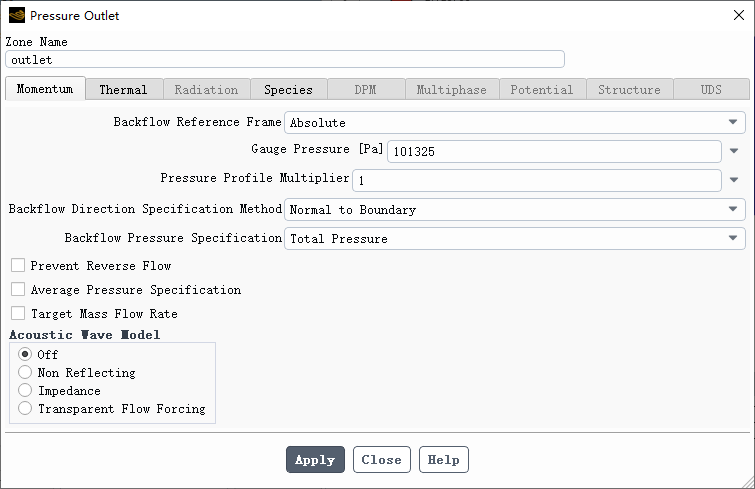The height and width of the screenshot is (489, 755).
Task: Open Backflow Direction Specification Method dropdown
Action: coord(515,209)
